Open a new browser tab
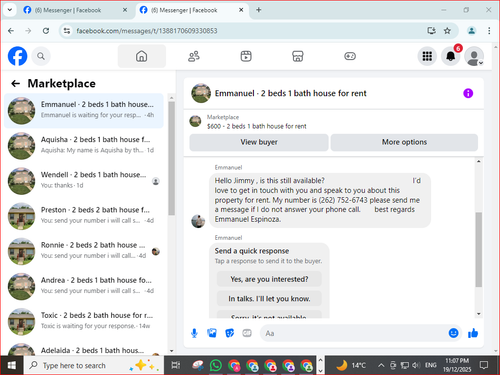This screenshot has height=375, width=500. 259,10
